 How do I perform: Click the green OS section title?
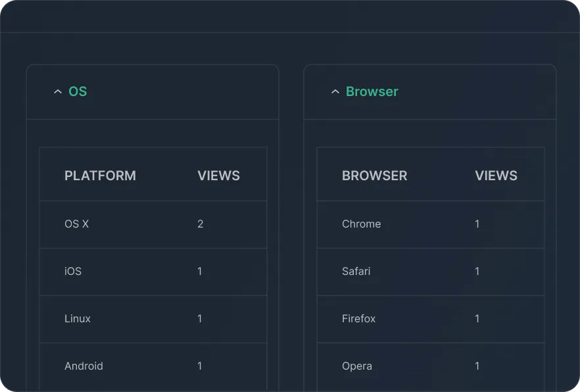point(78,91)
